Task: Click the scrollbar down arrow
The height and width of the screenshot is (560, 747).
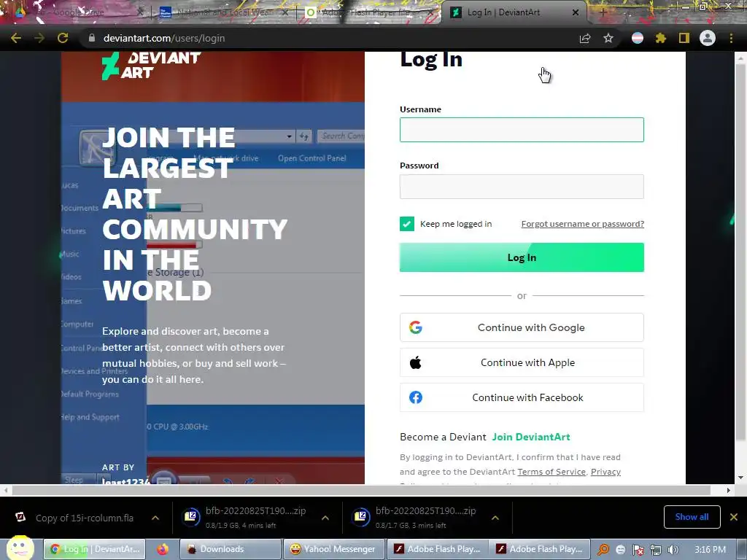Action: (740, 478)
